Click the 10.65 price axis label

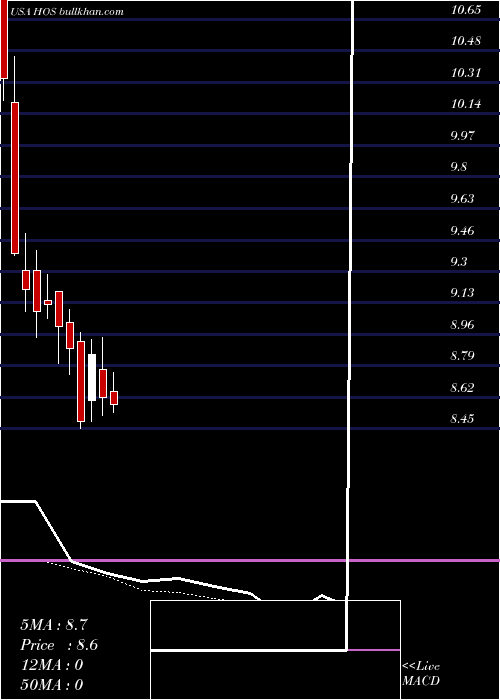[x=466, y=10]
